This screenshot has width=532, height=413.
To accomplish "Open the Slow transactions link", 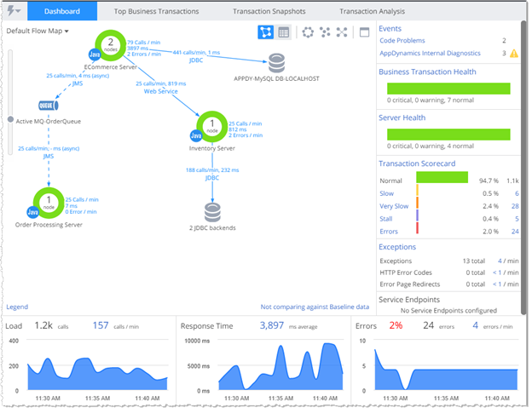I will pyautogui.click(x=386, y=193).
